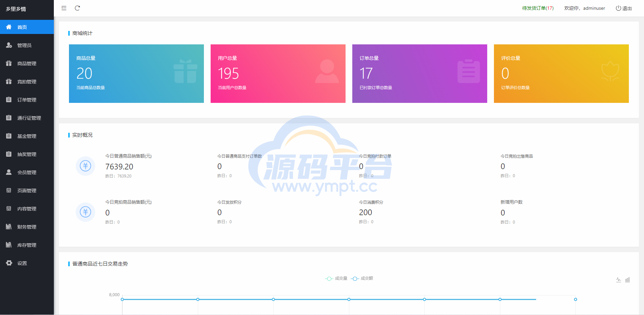Click the clipboard icon beside 基金管理
The width and height of the screenshot is (644, 315).
click(9, 136)
